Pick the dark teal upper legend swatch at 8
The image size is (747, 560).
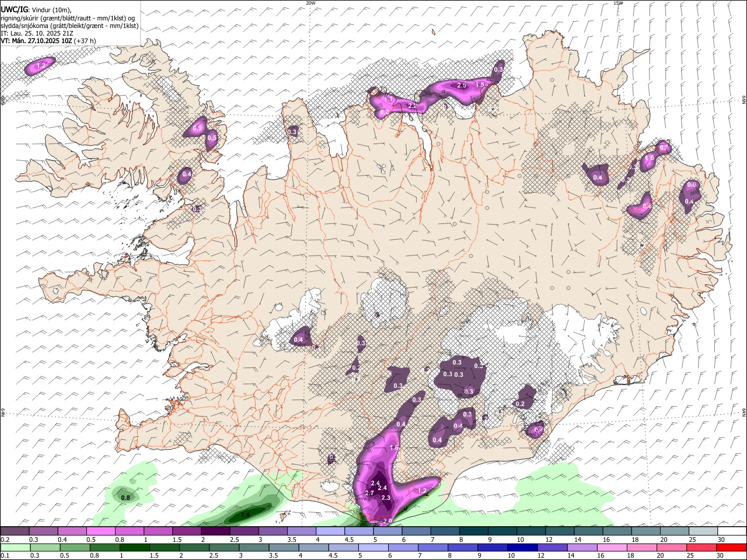click(473, 531)
